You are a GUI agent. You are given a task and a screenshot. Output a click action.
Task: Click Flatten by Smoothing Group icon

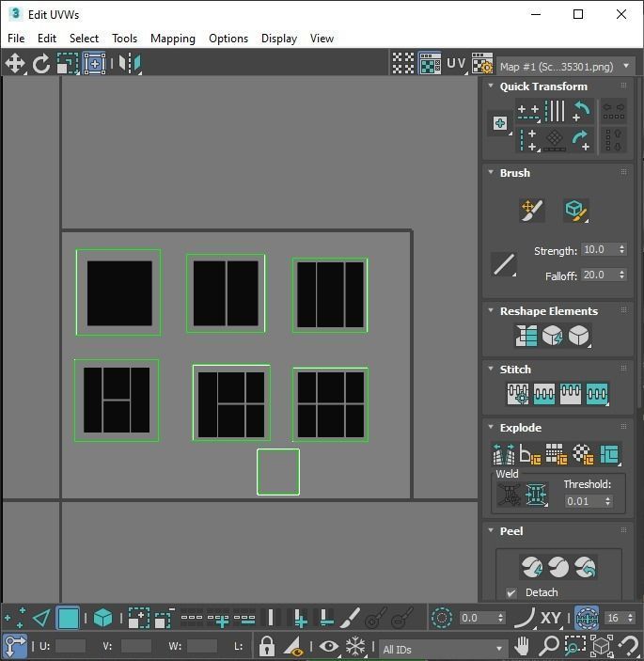(x=557, y=454)
